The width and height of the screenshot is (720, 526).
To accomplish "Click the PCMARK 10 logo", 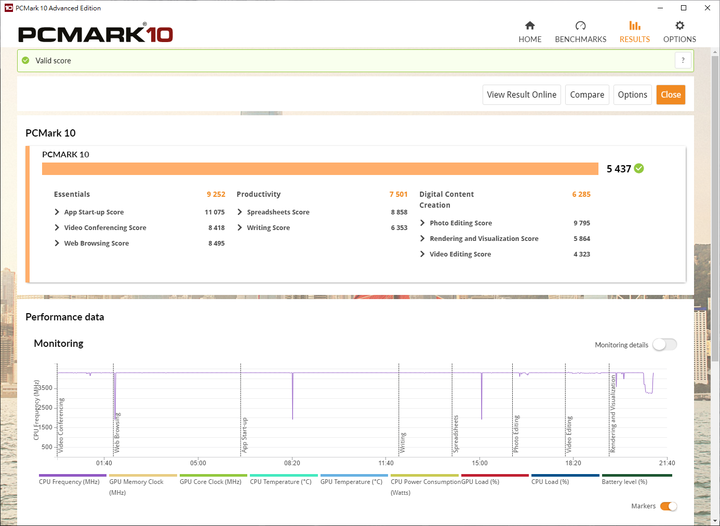I will pyautogui.click(x=96, y=34).
